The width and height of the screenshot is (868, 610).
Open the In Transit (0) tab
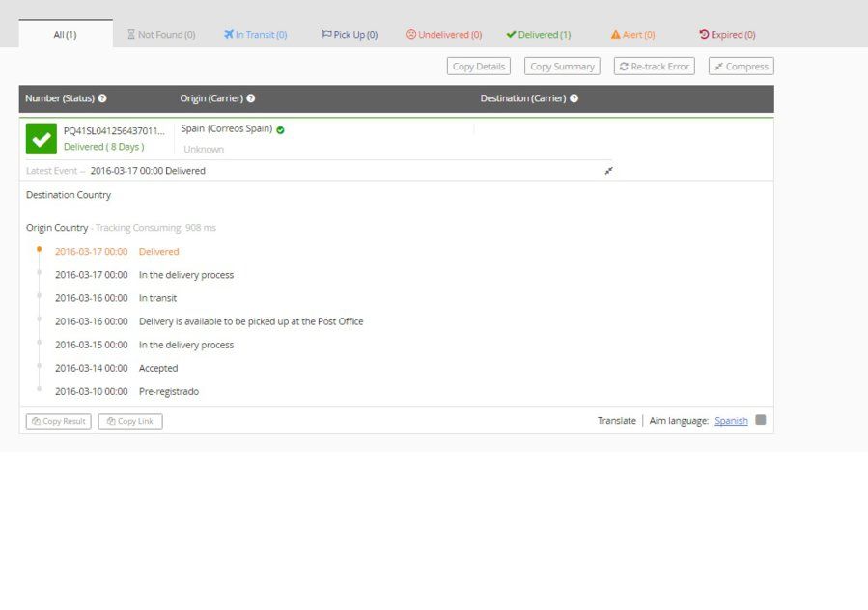point(255,35)
